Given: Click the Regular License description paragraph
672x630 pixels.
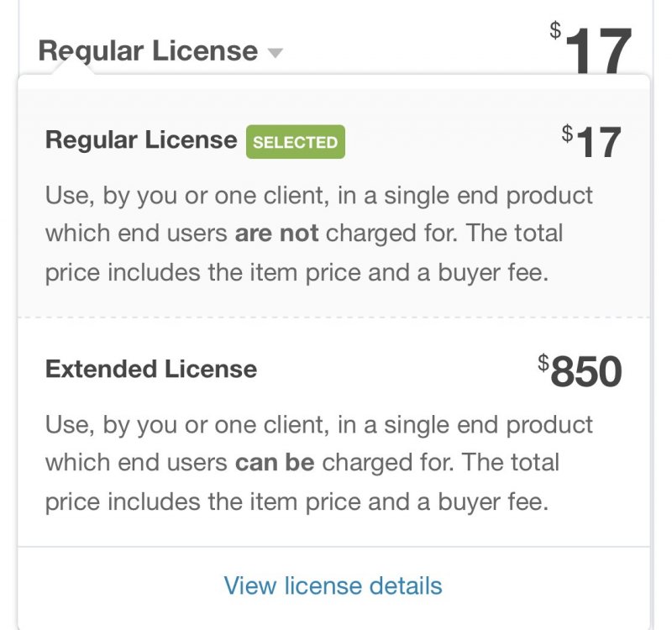Looking at the screenshot, I should point(319,234).
